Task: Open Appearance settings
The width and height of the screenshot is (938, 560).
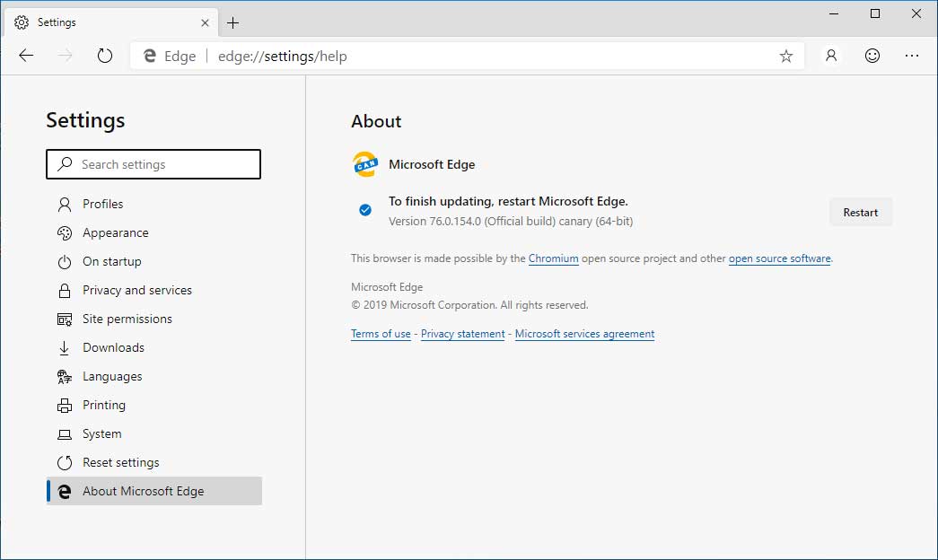Action: coord(153,232)
